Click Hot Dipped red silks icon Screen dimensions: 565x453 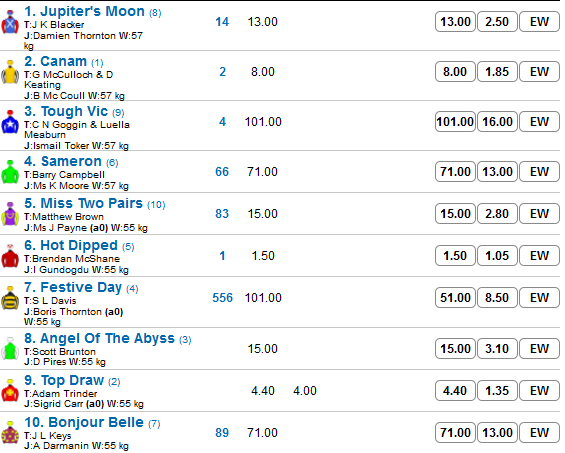(x=10, y=256)
